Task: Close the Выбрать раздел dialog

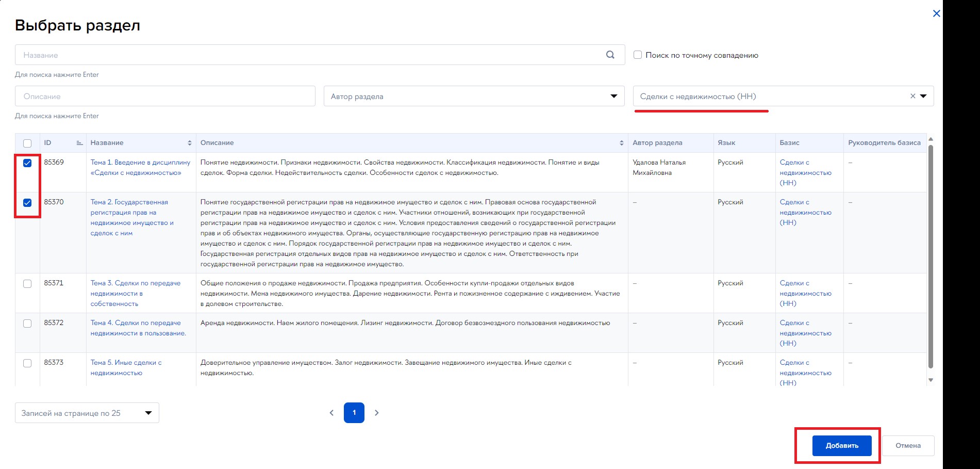Action: 936,14
